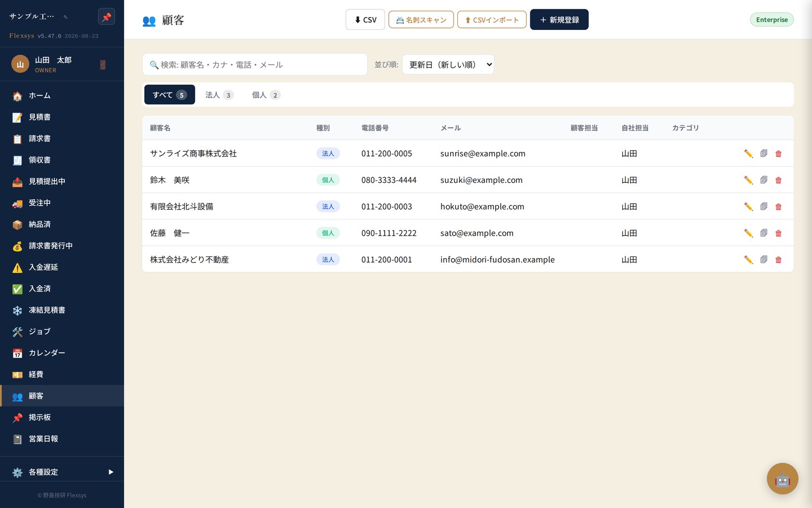The width and height of the screenshot is (812, 508).
Task: Open ジョブ from the sidebar
Action: point(62,331)
